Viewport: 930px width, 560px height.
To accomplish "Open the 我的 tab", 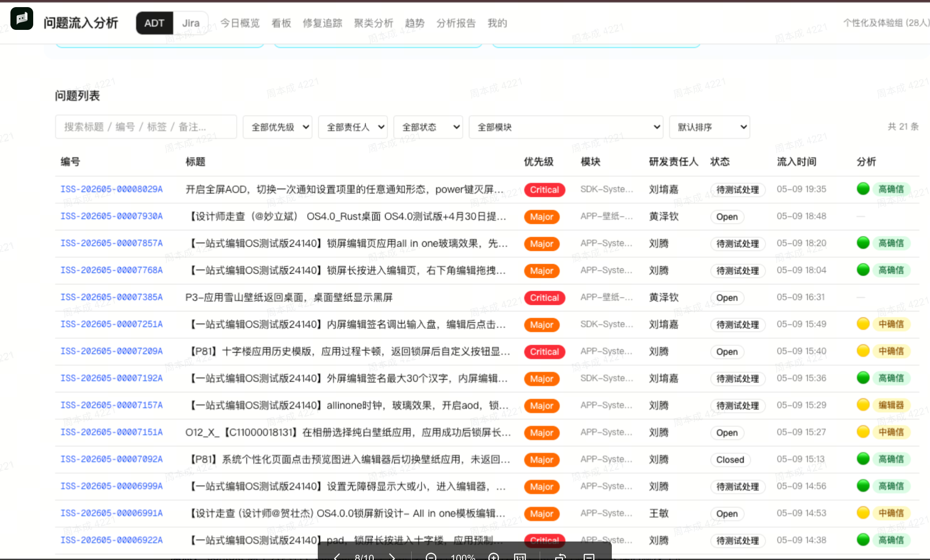I will click(497, 23).
